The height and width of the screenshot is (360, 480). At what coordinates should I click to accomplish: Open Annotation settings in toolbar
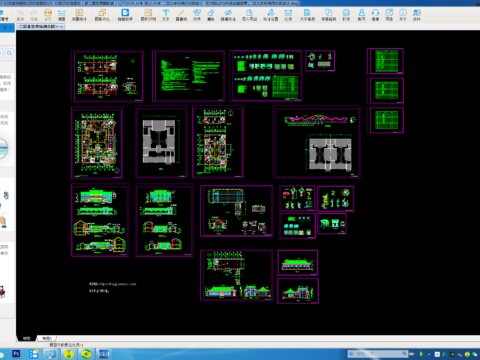pos(271,15)
